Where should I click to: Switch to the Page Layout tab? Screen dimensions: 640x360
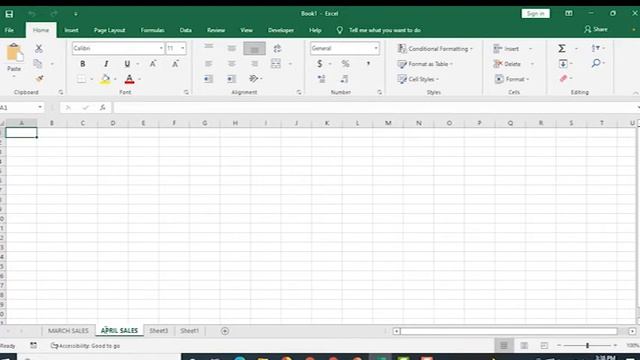109,30
